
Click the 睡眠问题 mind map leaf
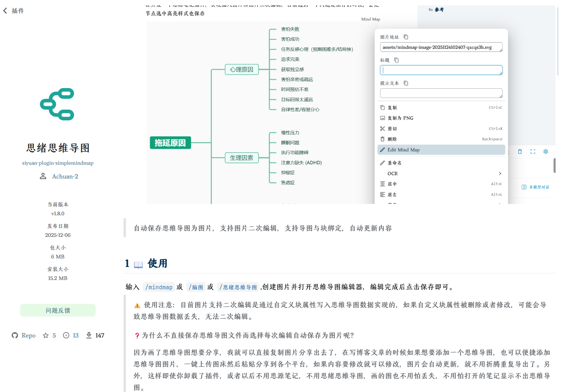click(x=290, y=143)
